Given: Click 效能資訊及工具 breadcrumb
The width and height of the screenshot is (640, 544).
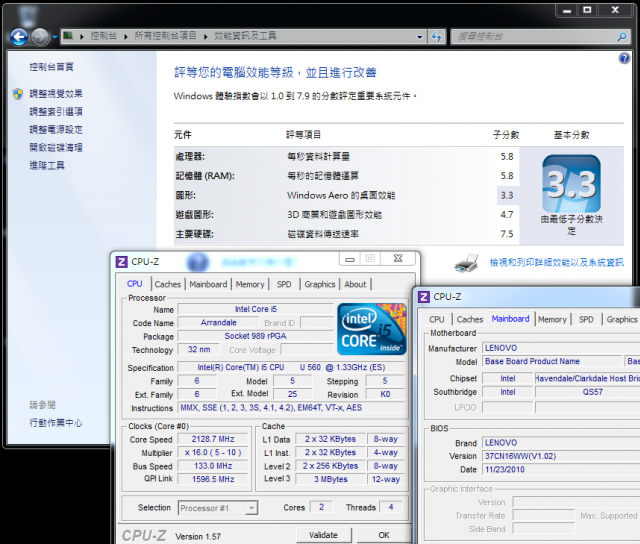Looking at the screenshot, I should coord(245,36).
